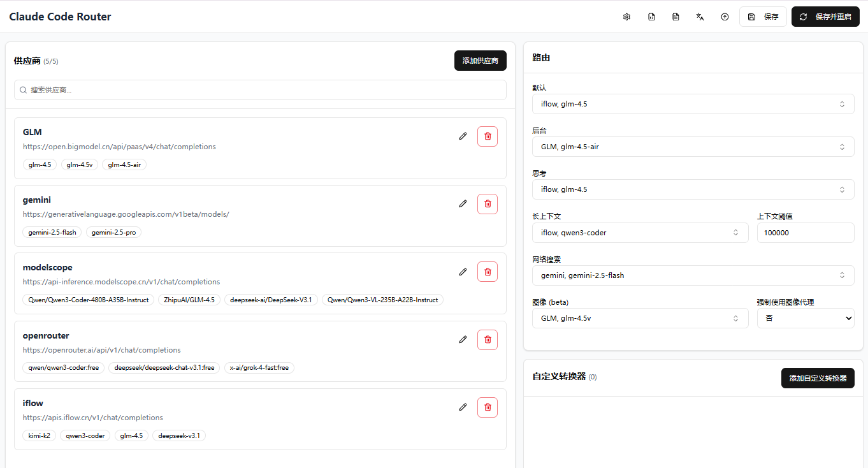Edit the iflow provider with the pencil icon
The image size is (868, 468).
463,407
